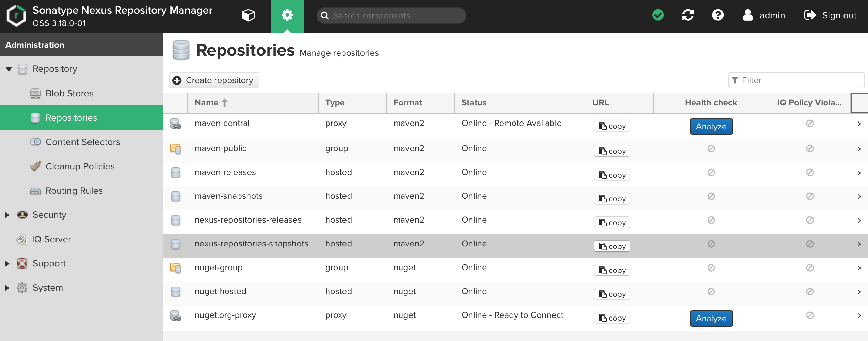Click the Repositories page header icon
Screen dimensions: 868x341
(x=181, y=50)
